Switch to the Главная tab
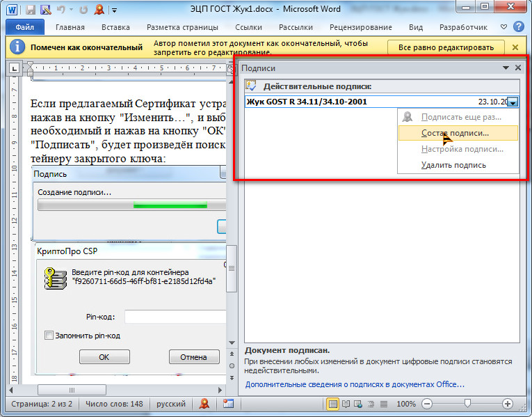Image resolution: width=532 pixels, height=417 pixels. coord(70,27)
